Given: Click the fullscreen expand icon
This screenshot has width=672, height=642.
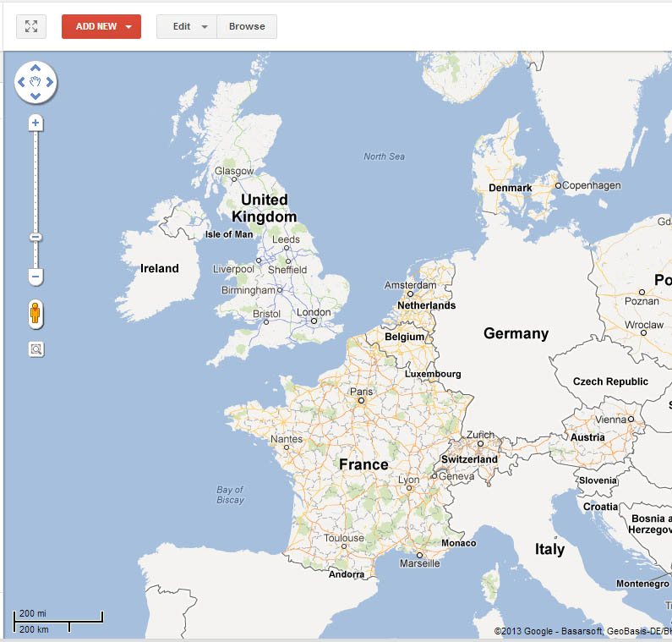Looking at the screenshot, I should tap(31, 26).
